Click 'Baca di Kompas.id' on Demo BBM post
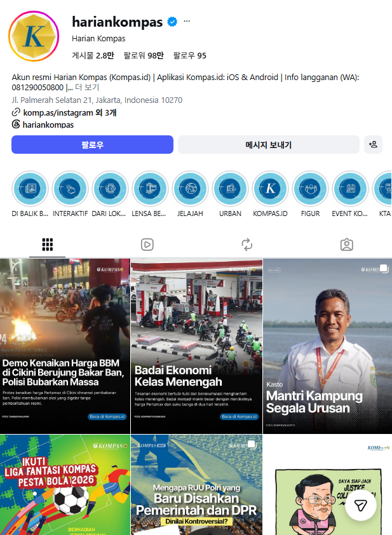Screen dimensions: 392x535 [x=107, y=417]
